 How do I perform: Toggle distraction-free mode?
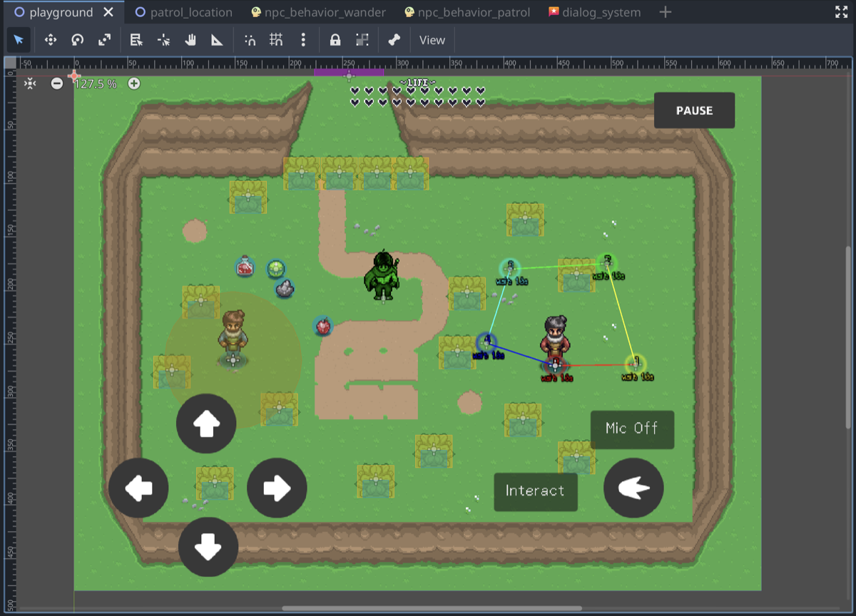pyautogui.click(x=841, y=12)
